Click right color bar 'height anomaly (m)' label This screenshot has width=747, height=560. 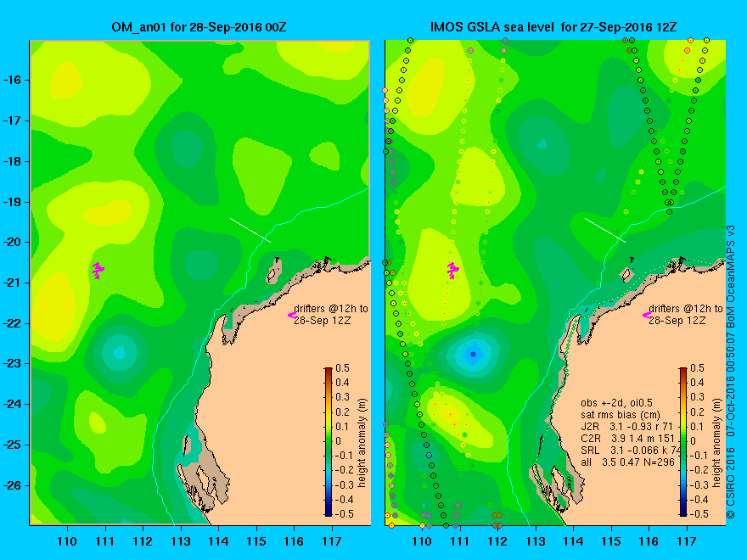(x=716, y=442)
